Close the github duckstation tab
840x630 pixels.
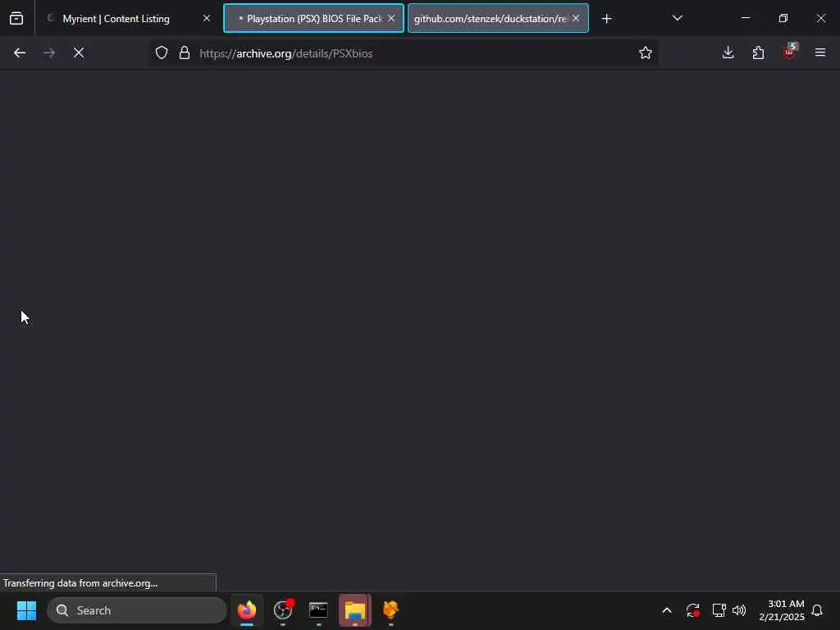point(576,18)
